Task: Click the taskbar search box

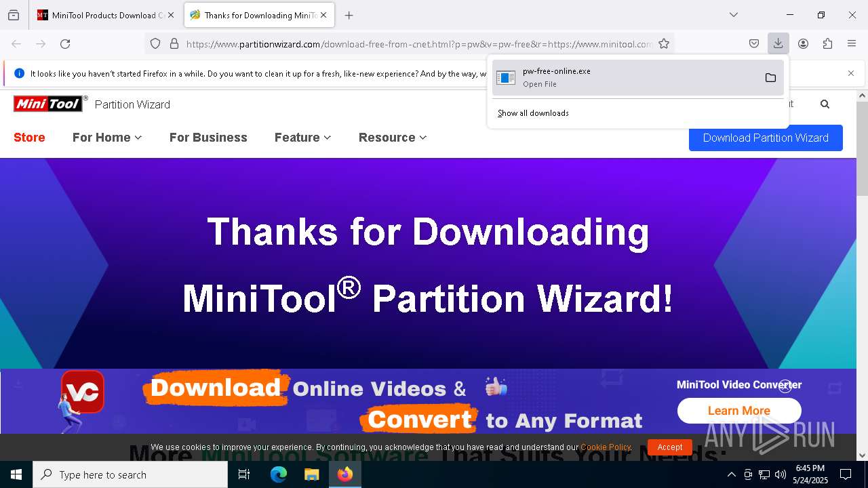Action: coord(130,474)
